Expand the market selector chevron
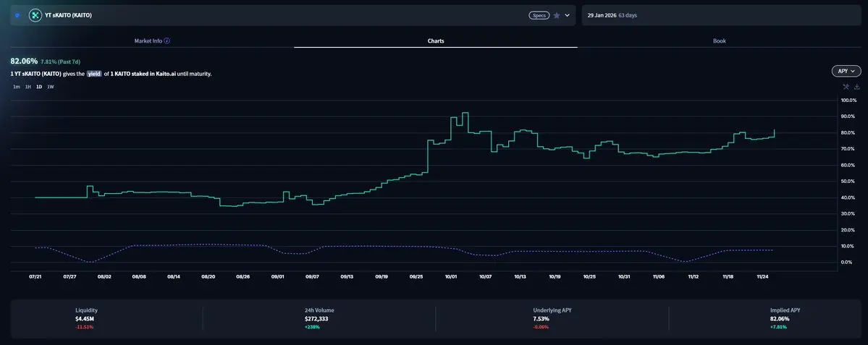The width and height of the screenshot is (868, 345). point(567,15)
